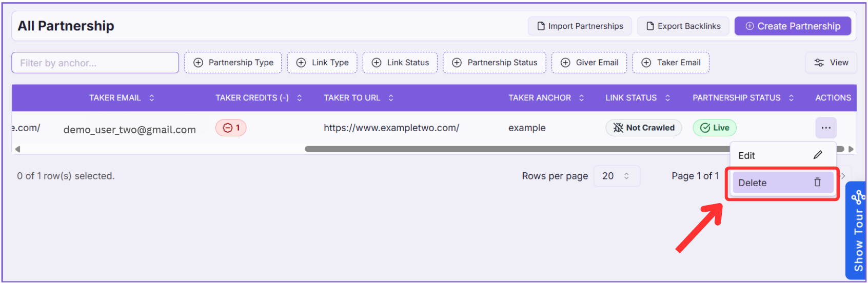Image resolution: width=868 pixels, height=283 pixels.
Task: Click the red minus taker credits badge
Action: 231,128
